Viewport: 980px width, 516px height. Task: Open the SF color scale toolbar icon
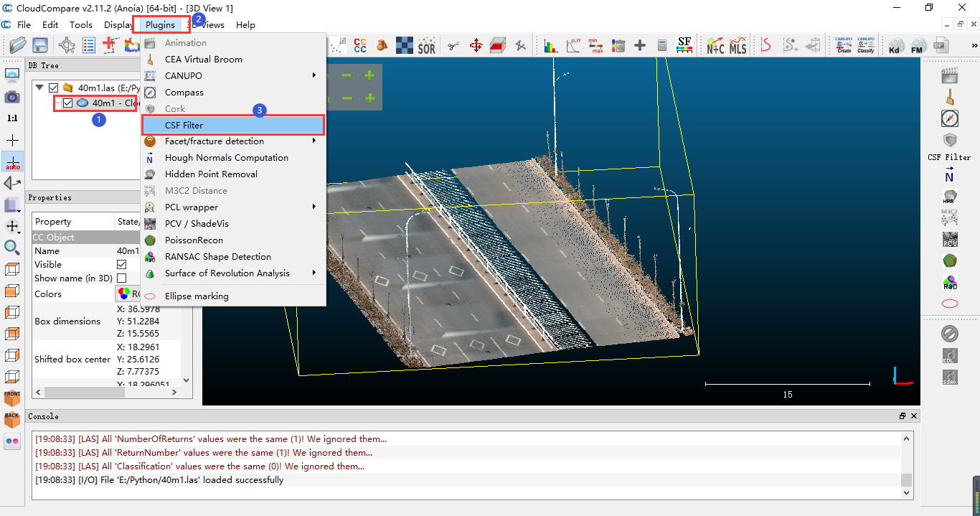click(684, 44)
